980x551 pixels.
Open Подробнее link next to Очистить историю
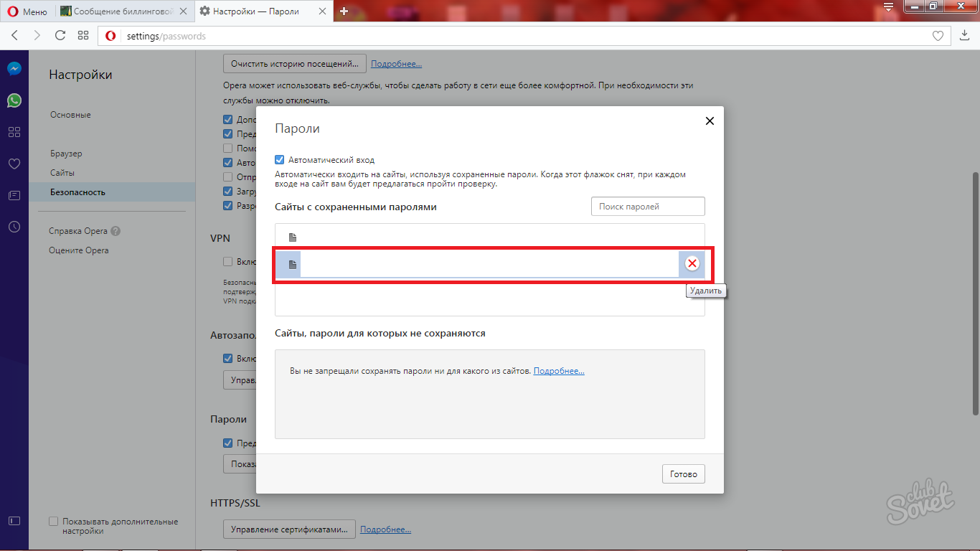point(397,64)
